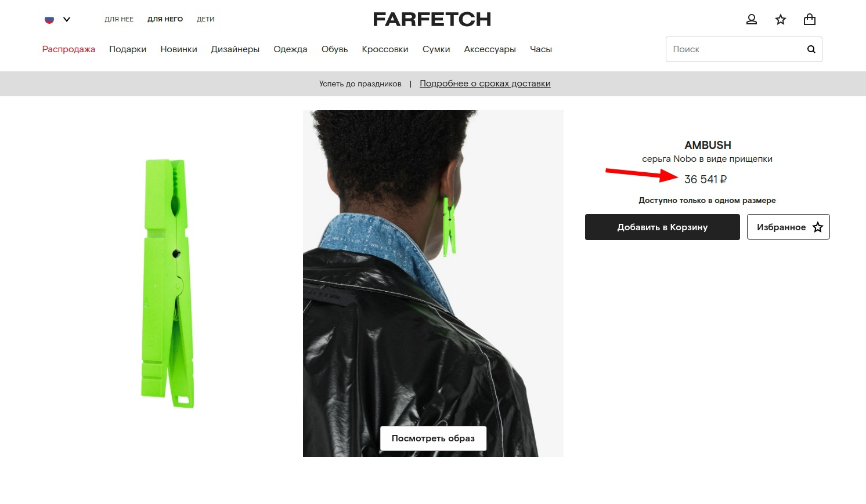Click the search magnifier icon

[x=811, y=49]
